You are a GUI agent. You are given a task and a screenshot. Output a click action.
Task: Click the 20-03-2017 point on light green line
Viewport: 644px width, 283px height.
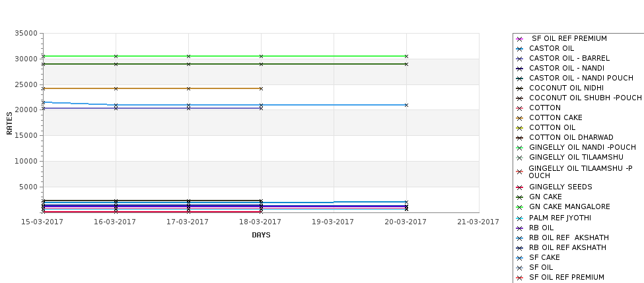pos(407,56)
